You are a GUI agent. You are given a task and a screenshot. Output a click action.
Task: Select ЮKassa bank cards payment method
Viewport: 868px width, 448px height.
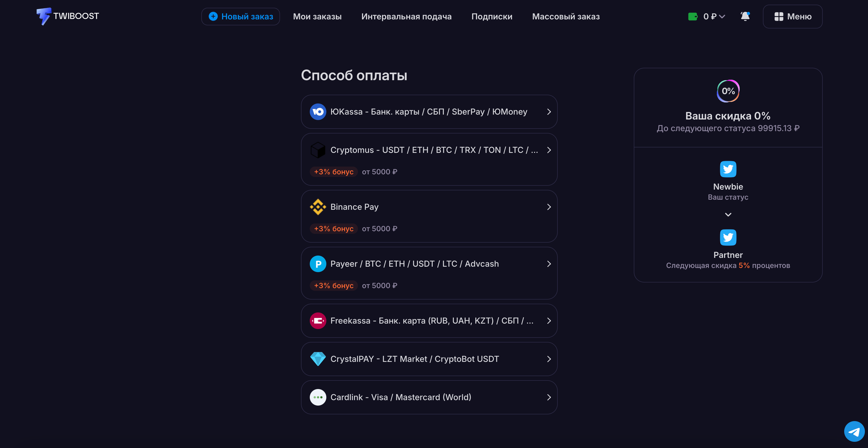429,111
